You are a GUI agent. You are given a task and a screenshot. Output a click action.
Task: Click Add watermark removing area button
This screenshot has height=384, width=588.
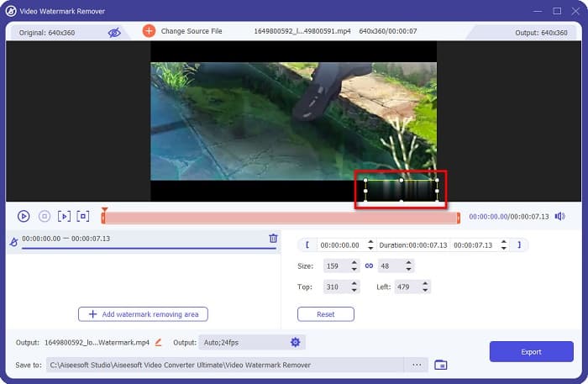(143, 314)
